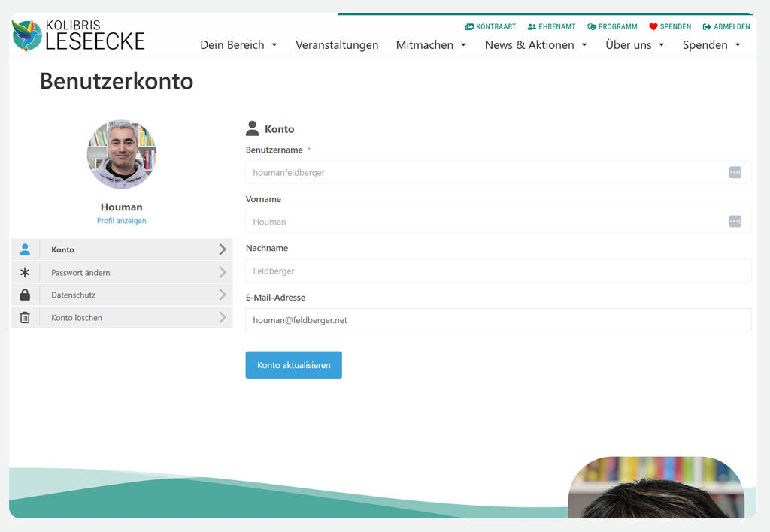
Task: Open the Datenschutz tab
Action: [121, 295]
